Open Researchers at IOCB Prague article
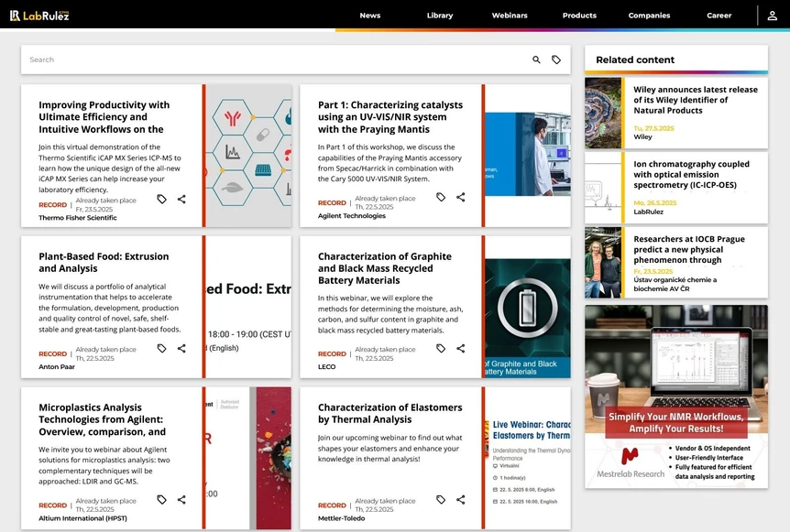The width and height of the screenshot is (790, 532). 689,249
